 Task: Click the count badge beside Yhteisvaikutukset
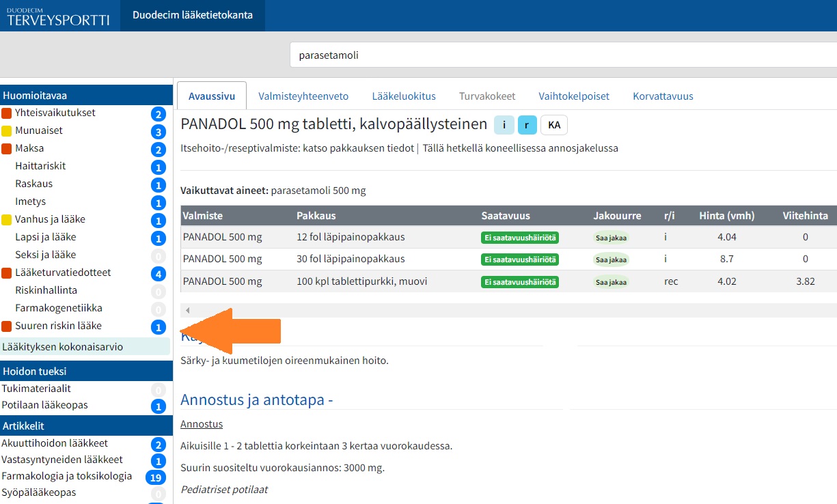[159, 115]
